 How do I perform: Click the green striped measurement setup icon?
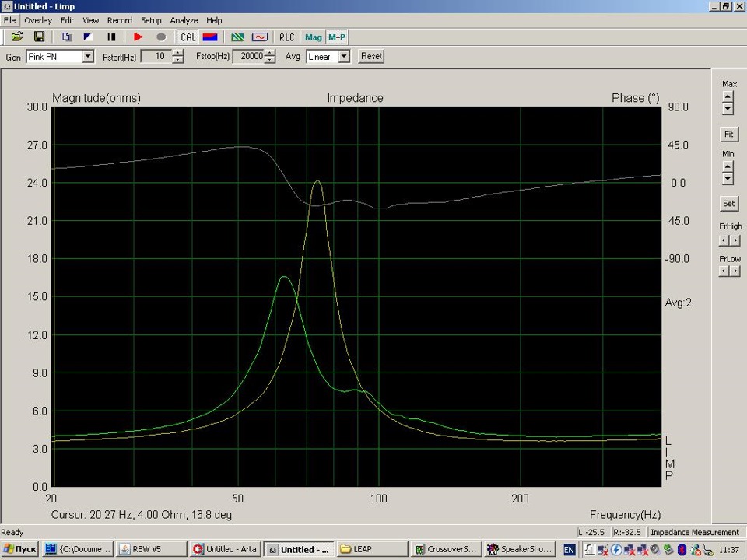point(238,37)
